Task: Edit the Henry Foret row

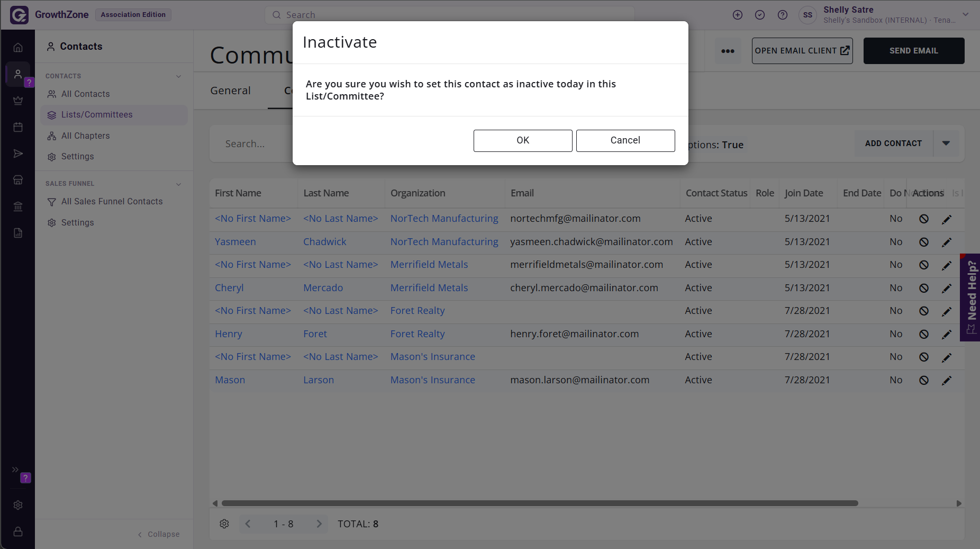Action: (x=947, y=334)
